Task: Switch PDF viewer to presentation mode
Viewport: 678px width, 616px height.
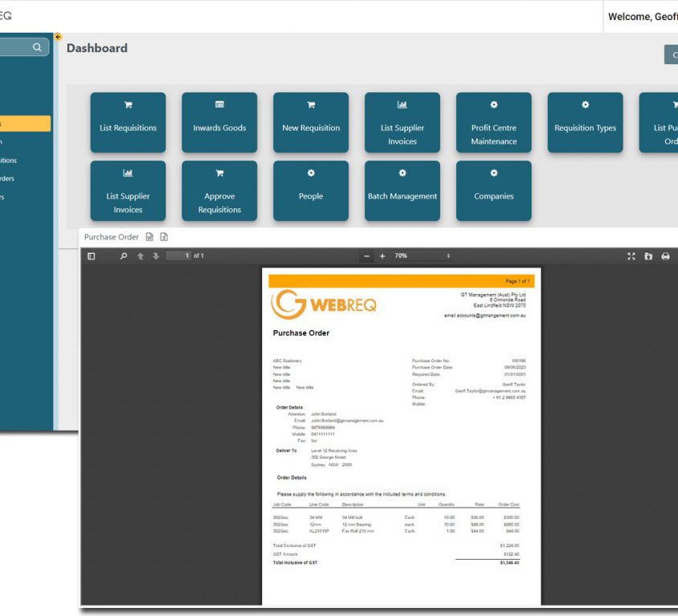Action: pyautogui.click(x=631, y=256)
